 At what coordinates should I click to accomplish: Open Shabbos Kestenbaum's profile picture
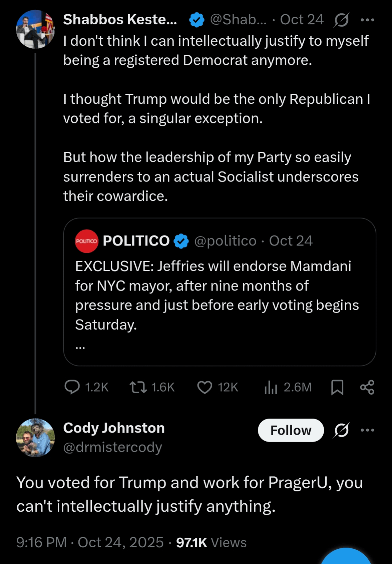(35, 29)
